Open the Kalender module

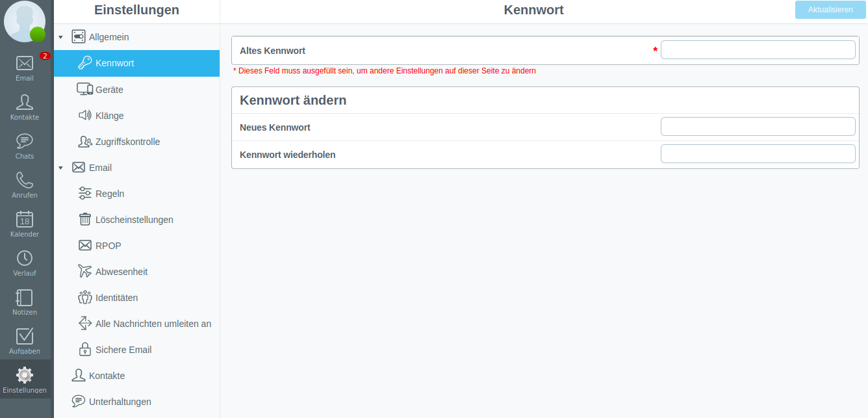click(25, 224)
